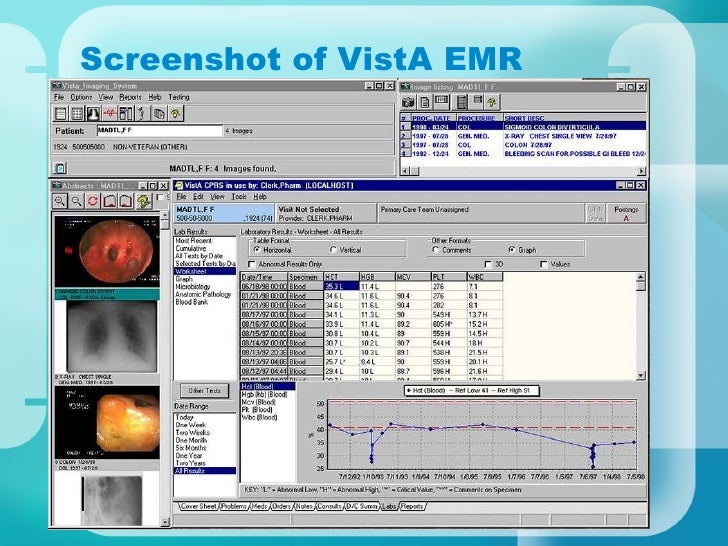Select 'Microbiology' in Lab Results list
Viewport: 728px width, 546px height.
(x=193, y=286)
